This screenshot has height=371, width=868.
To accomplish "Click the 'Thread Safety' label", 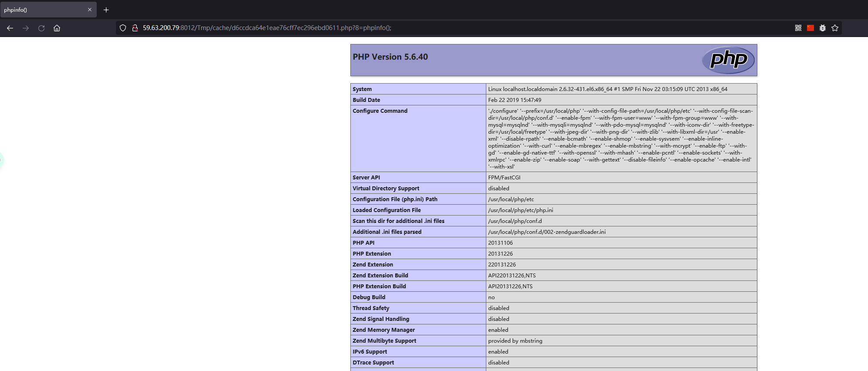I will pos(371,308).
